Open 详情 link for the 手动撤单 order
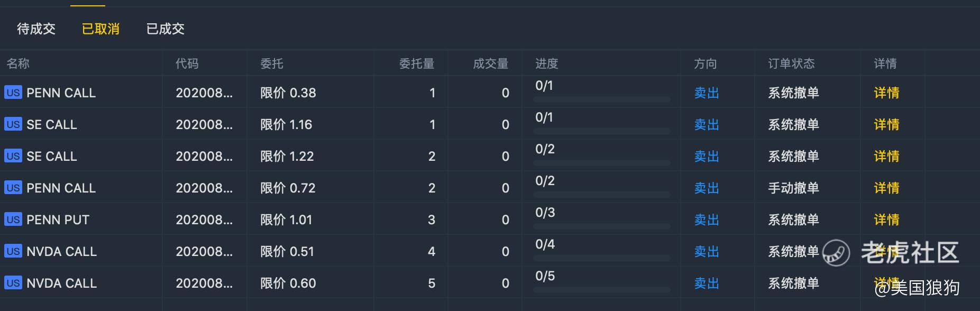The image size is (980, 311). click(886, 188)
